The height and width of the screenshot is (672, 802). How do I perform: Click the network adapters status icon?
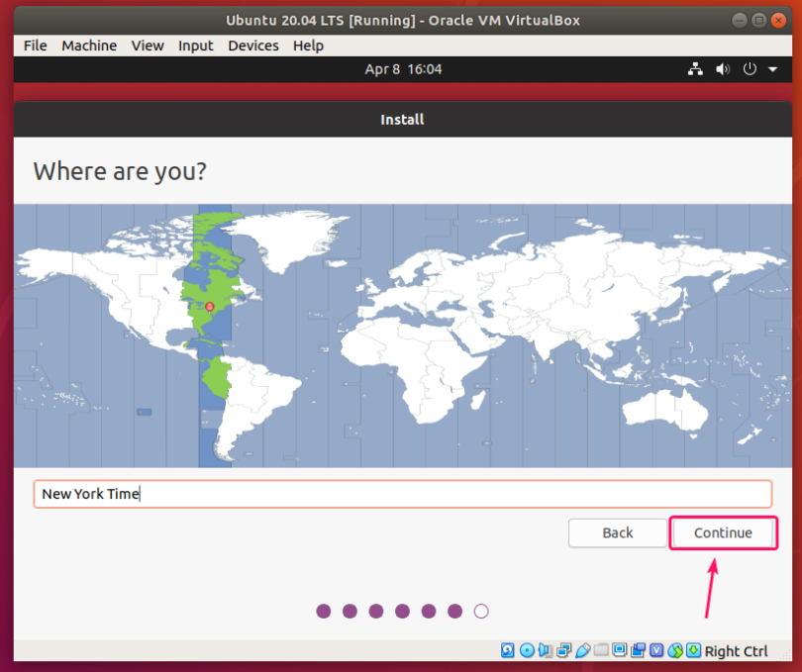(564, 650)
